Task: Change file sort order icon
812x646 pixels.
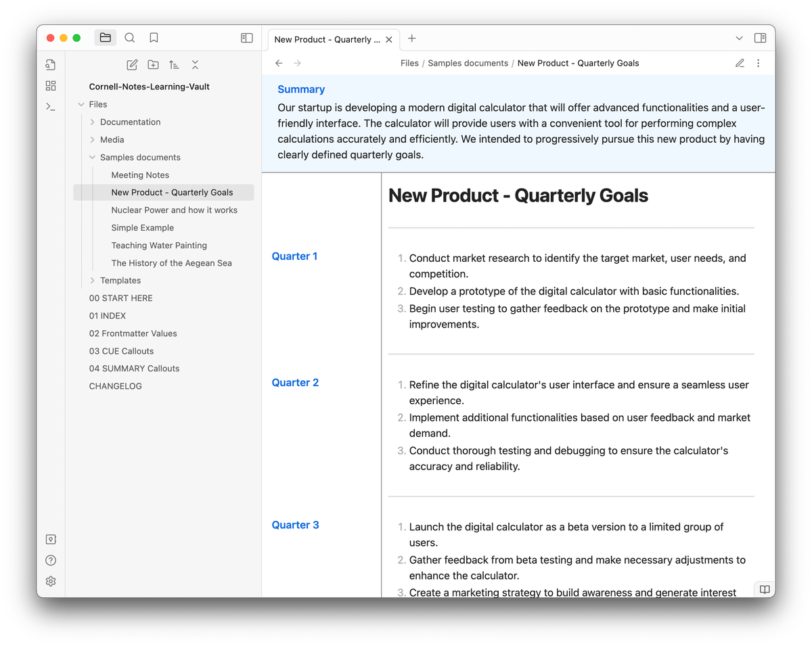Action: pos(174,65)
